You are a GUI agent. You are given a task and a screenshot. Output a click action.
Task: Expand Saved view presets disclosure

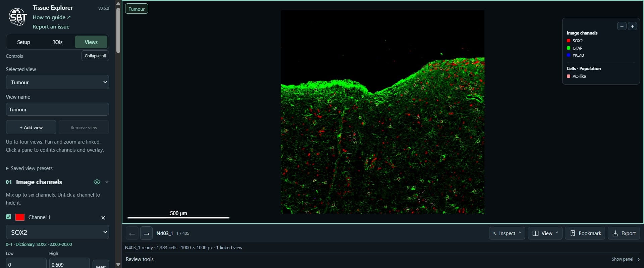[29, 168]
